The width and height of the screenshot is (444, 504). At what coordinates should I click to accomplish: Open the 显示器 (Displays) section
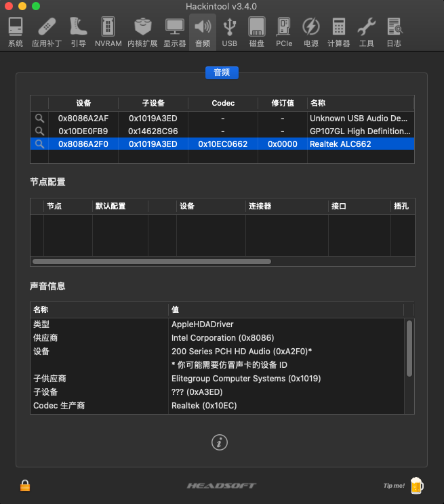coord(175,32)
